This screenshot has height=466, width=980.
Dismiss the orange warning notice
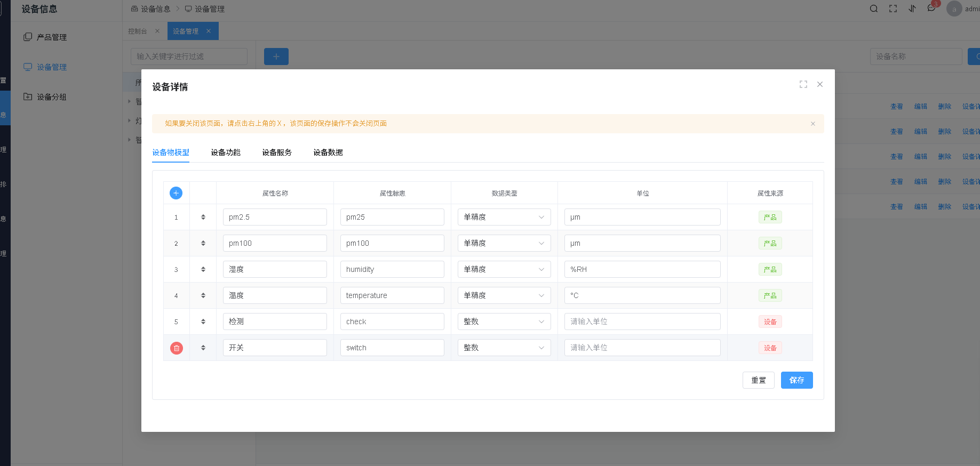point(813,124)
